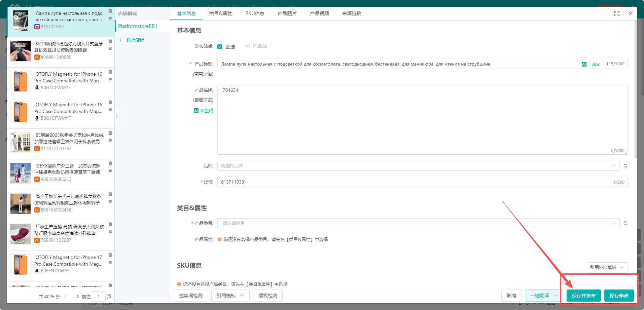Click the AI icon beside the product title

[x=584, y=64]
